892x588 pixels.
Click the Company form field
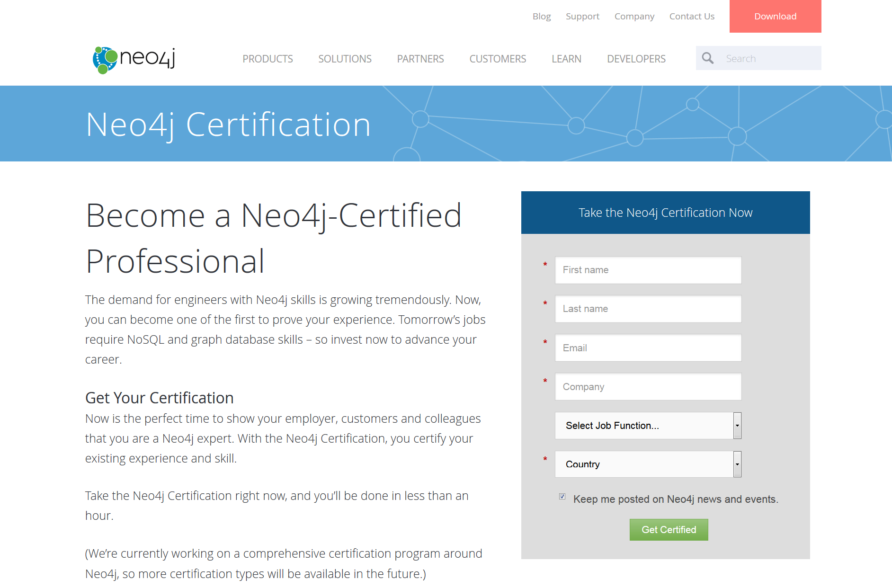[x=648, y=387]
